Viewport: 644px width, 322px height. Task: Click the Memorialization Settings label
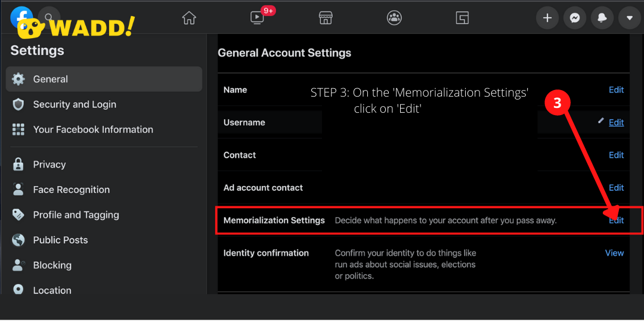tap(274, 221)
